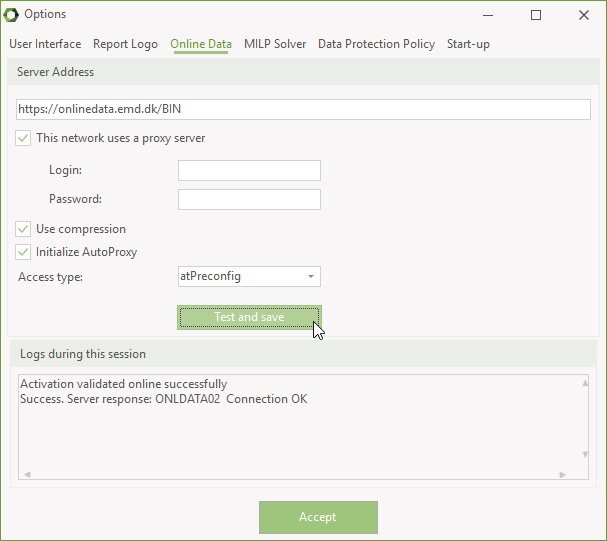Select the Online Data tab
Viewport: 607px width, 541px height.
[201, 44]
